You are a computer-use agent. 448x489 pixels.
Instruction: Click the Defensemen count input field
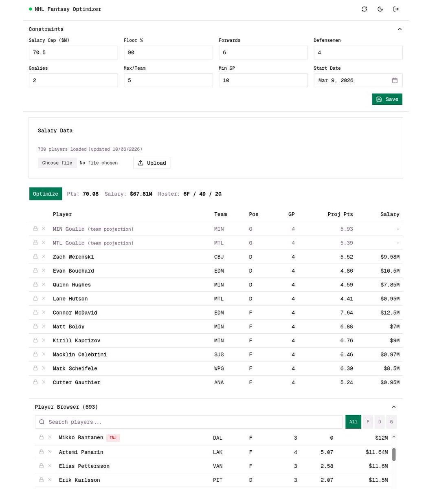point(358,52)
